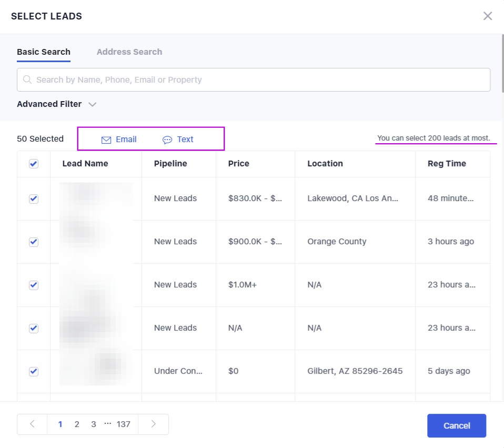504x448 pixels.
Task: Go to previous page arrow
Action: tap(32, 424)
